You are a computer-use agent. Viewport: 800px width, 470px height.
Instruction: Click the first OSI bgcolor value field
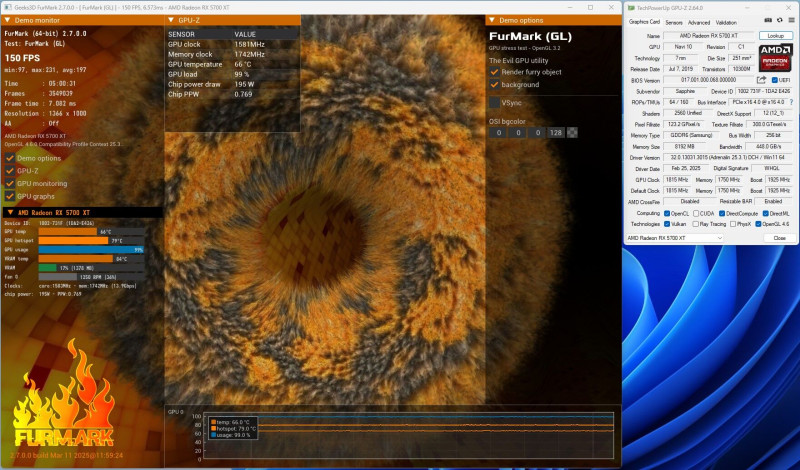[x=498, y=133]
